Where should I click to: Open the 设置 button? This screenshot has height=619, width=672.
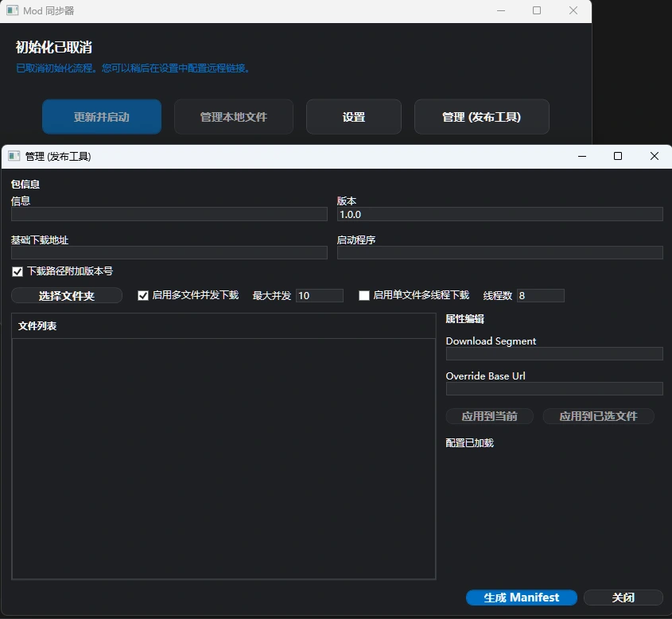pos(354,117)
